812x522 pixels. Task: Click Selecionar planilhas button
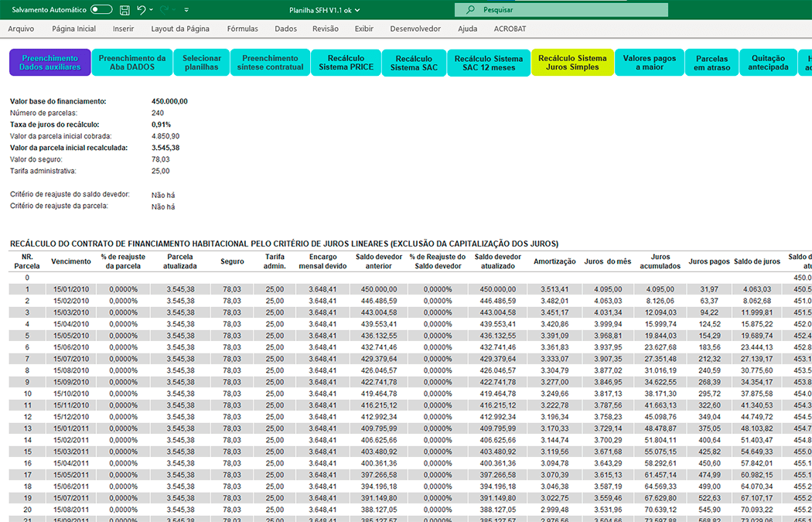click(201, 63)
